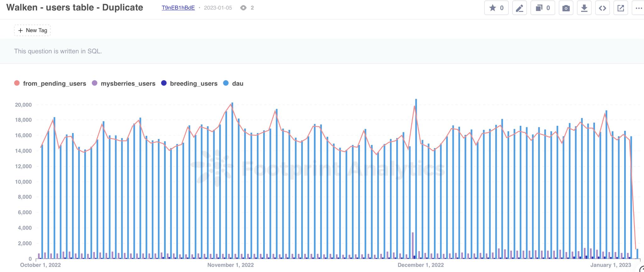This screenshot has width=644, height=272.
Task: Add a tag with New Tag button
Action: pos(32,30)
